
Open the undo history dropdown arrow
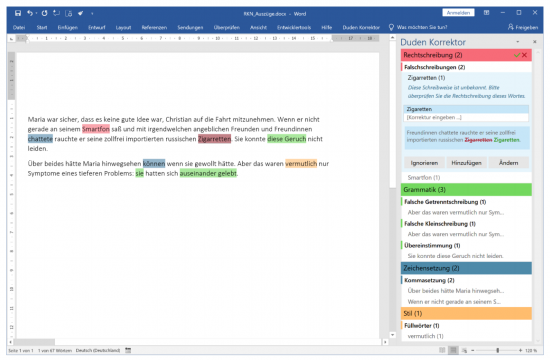pos(36,14)
